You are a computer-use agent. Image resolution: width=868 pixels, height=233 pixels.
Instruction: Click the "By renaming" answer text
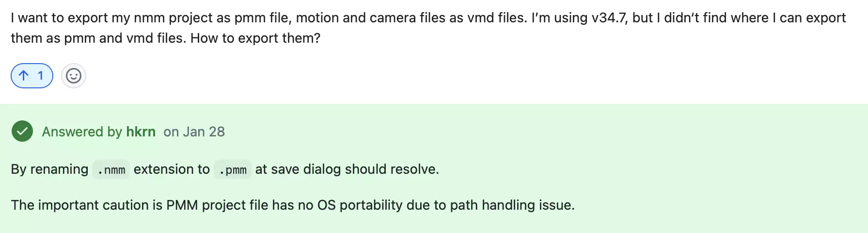[x=49, y=169]
